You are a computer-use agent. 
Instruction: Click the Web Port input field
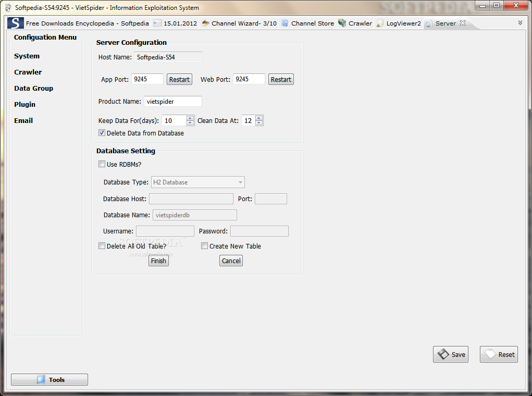[x=249, y=79]
